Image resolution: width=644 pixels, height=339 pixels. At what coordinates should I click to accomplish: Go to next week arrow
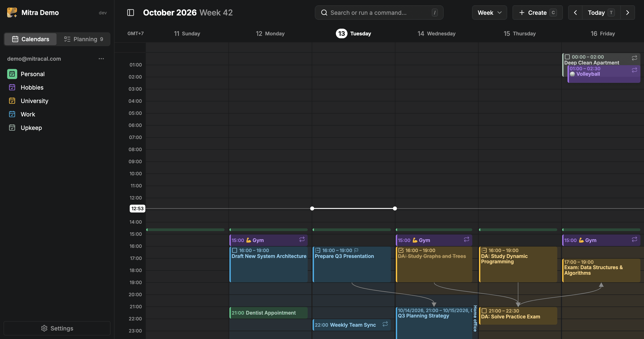[x=627, y=13]
